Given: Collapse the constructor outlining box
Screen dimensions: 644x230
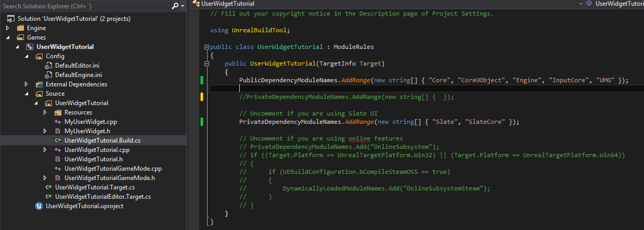Looking at the screenshot, I should click(207, 63).
